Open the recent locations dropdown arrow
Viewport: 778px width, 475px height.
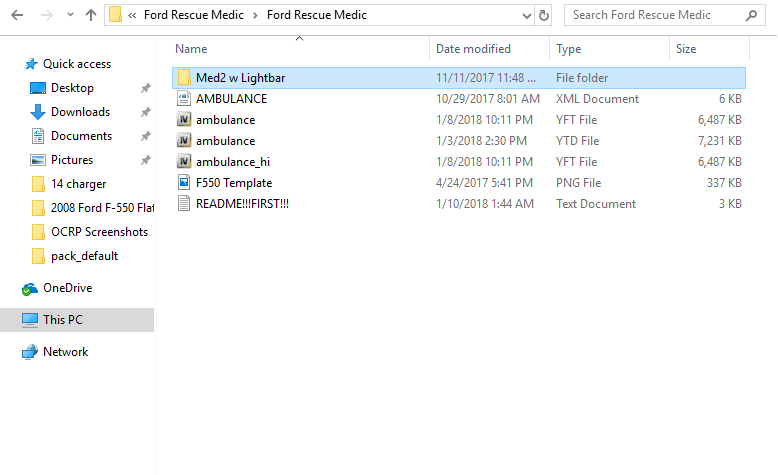click(x=70, y=15)
